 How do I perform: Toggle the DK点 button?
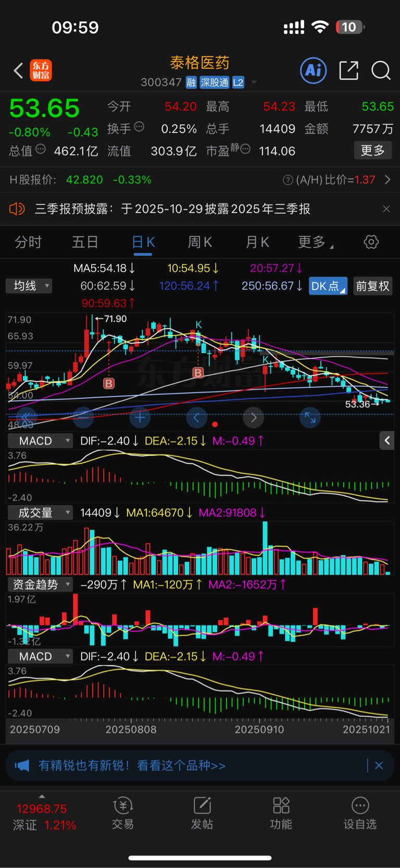tap(328, 286)
